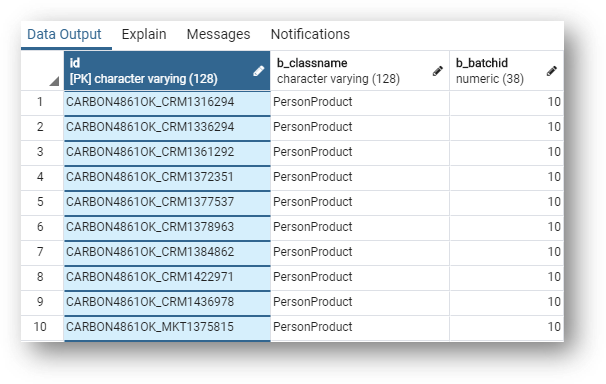Click the cell CARBON4861OK_CRM1372351
Viewport: 606px width, 384px height.
167,178
